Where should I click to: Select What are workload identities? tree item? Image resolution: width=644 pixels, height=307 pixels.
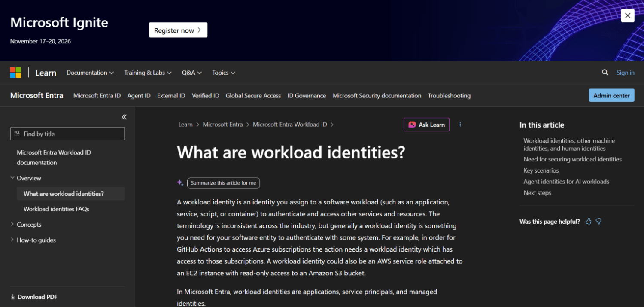(x=71, y=194)
